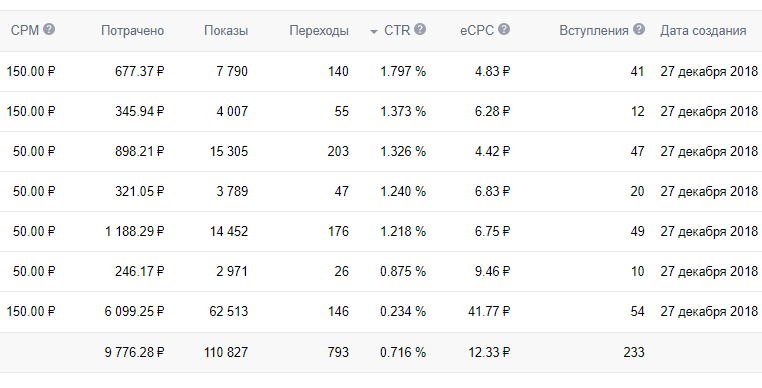Sort by Вступления column header text
The image size is (762, 388).
tap(594, 31)
